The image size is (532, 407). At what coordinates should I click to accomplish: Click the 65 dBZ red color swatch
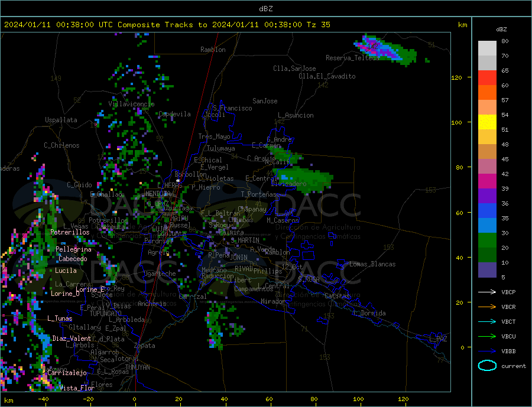click(x=487, y=77)
